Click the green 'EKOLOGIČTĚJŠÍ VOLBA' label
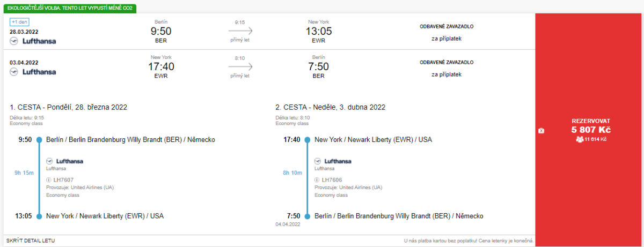Screen dimensions: 644x247 (x=69, y=9)
